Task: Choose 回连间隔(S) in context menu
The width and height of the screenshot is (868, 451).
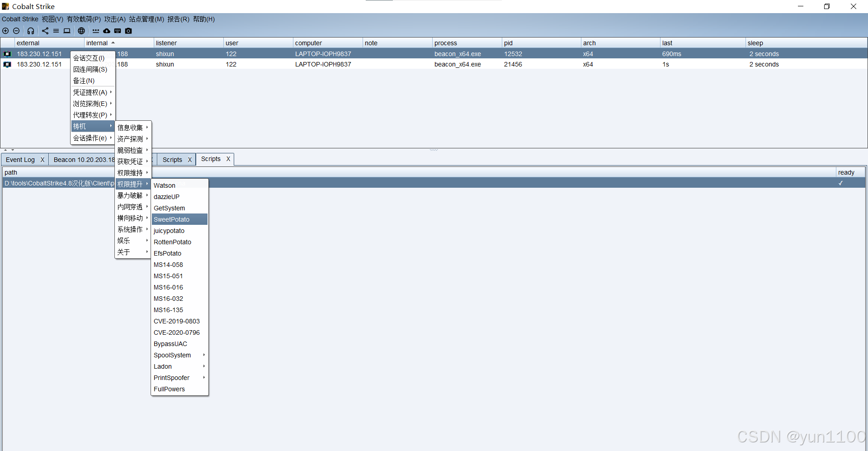Action: (x=93, y=69)
